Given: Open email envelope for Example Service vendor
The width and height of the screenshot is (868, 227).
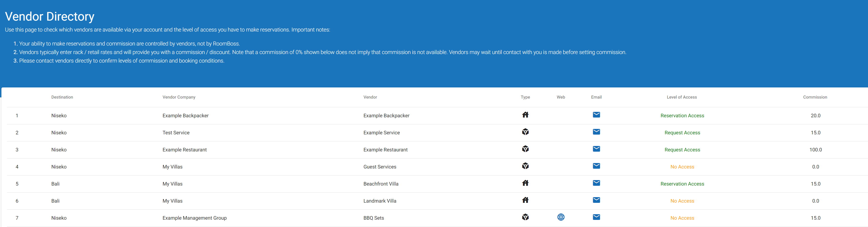Looking at the screenshot, I should (596, 132).
